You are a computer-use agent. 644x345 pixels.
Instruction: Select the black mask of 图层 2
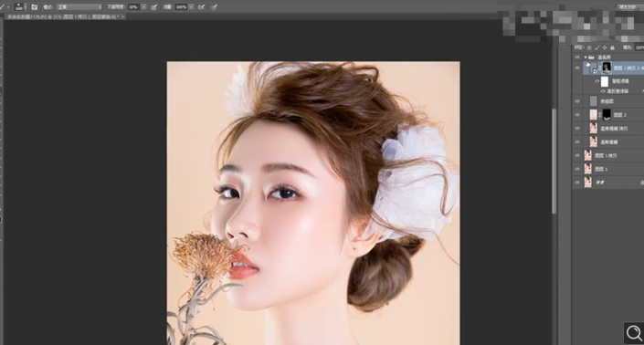[x=607, y=115]
